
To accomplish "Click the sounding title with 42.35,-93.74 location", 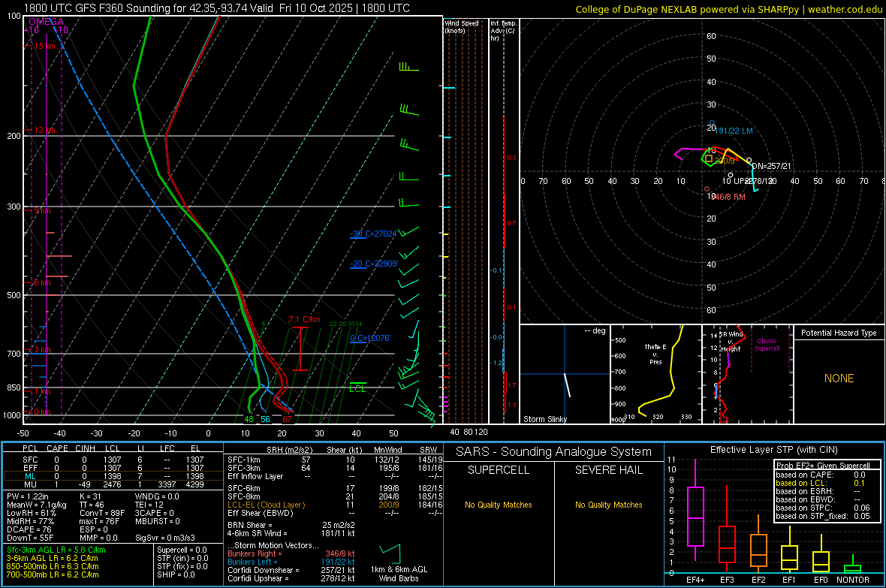I will point(217,8).
